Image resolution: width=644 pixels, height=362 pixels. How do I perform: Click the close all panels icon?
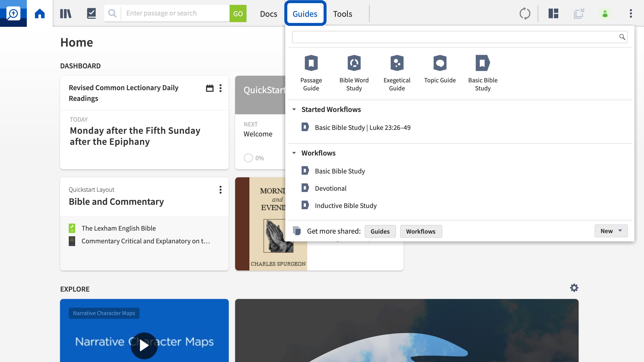click(x=579, y=13)
